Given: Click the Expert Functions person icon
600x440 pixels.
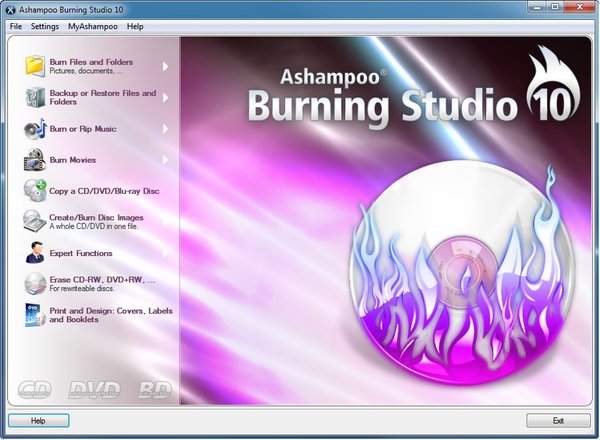Looking at the screenshot, I should point(34,253).
